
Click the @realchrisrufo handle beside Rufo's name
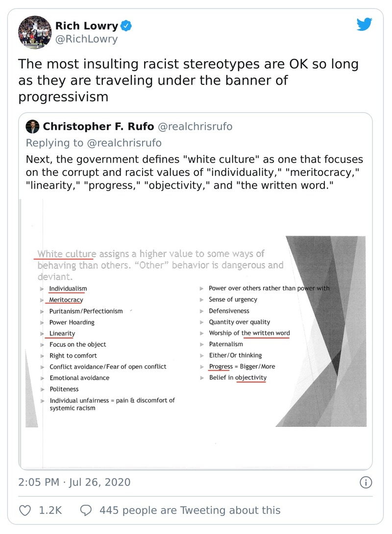[195, 126]
